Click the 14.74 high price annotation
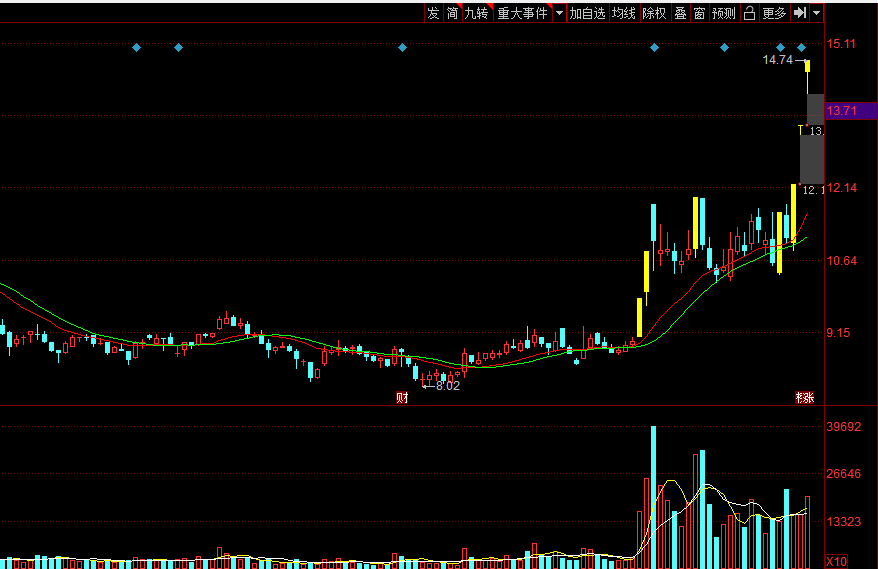This screenshot has height=569, width=878. pos(778,59)
